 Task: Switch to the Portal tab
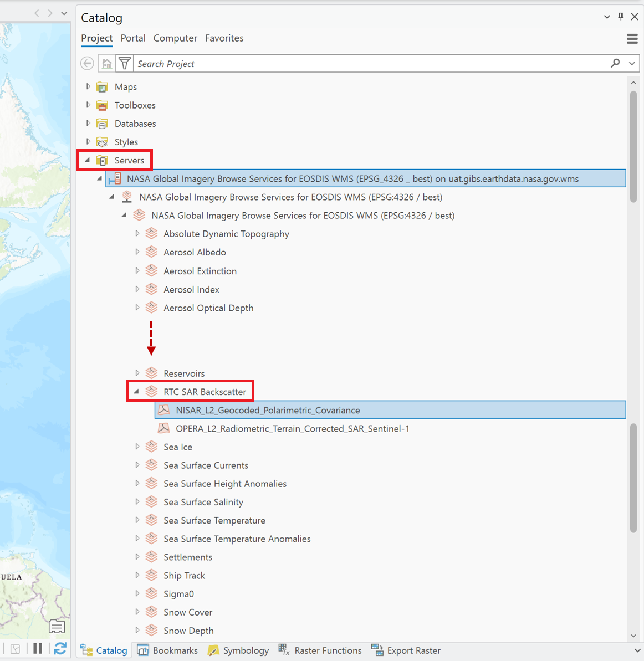coord(133,38)
